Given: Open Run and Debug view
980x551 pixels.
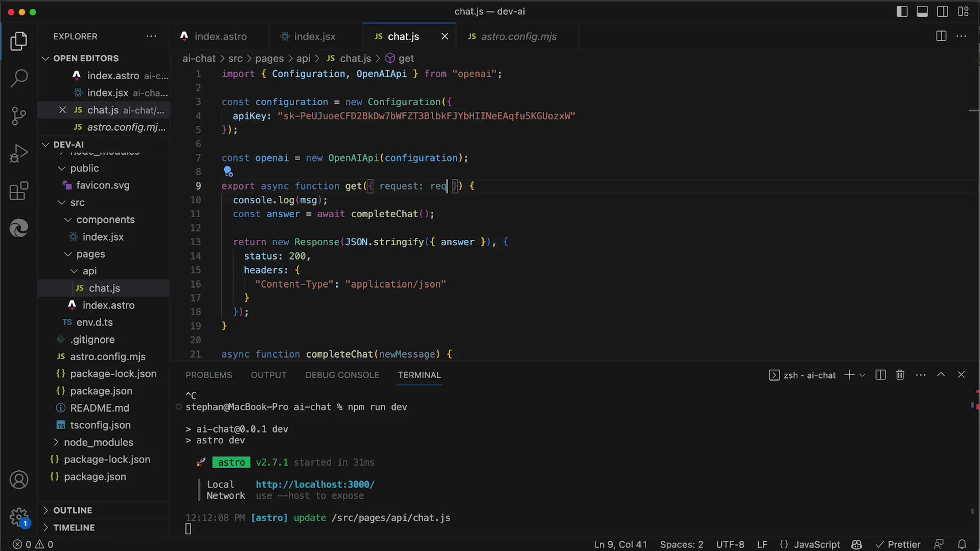Looking at the screenshot, I should click(x=19, y=153).
